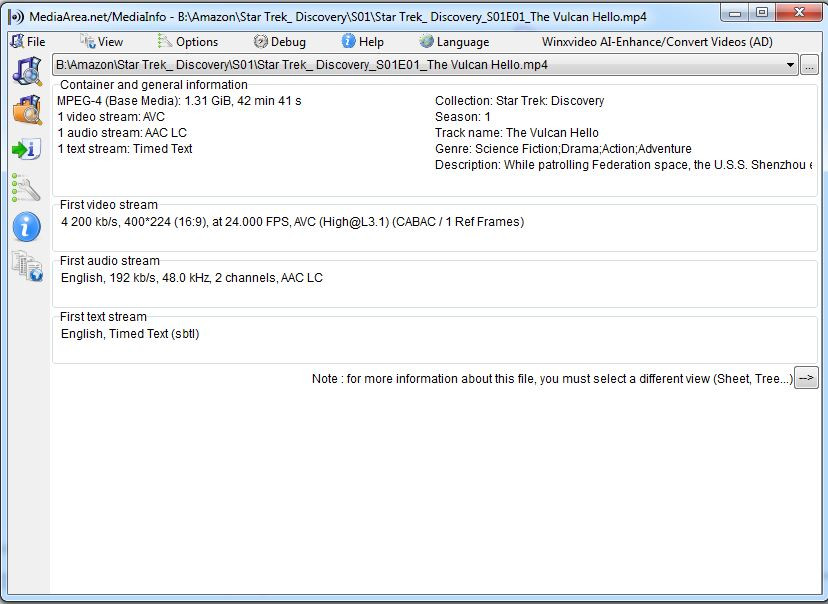Minimize the MediaInfo window
Image resolution: width=828 pixels, height=604 pixels.
tap(735, 13)
